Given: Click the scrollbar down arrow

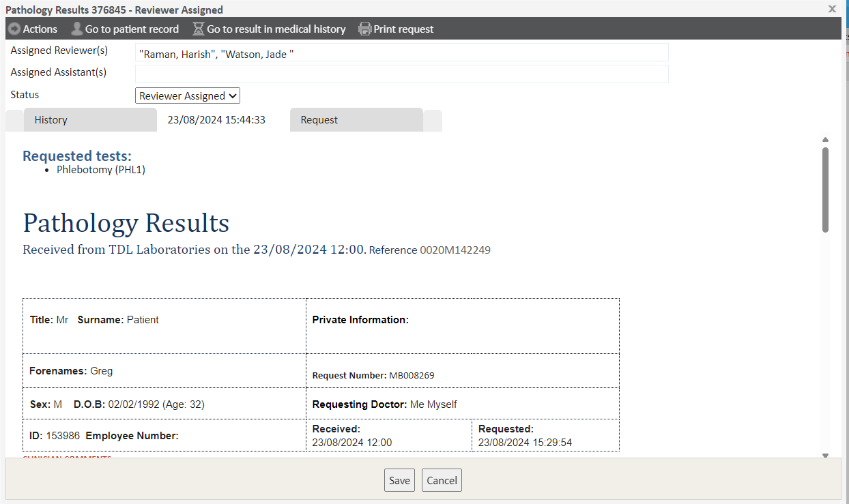Looking at the screenshot, I should pos(825,455).
